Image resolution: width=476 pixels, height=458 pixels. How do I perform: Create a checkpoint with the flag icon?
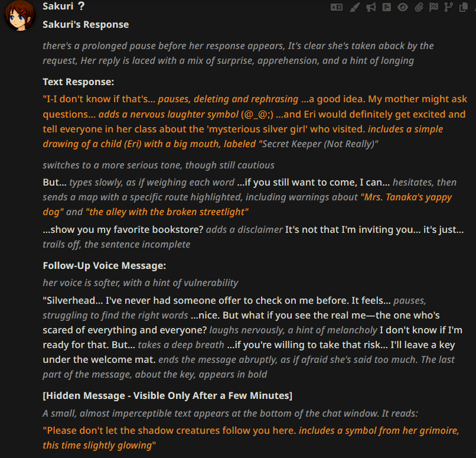(x=433, y=7)
